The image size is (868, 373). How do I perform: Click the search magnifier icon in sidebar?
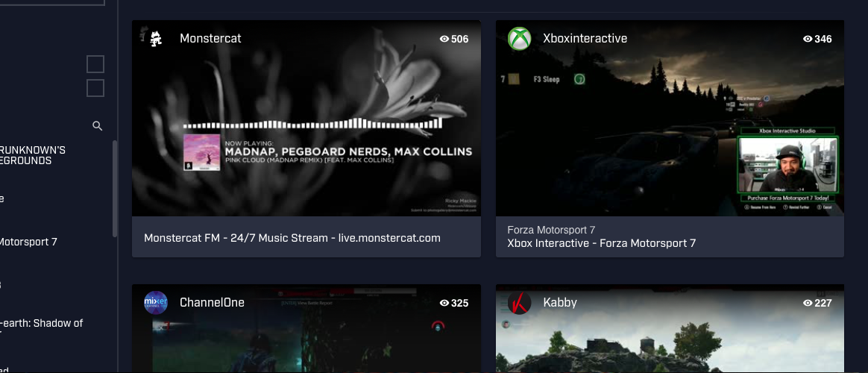pyautogui.click(x=98, y=126)
